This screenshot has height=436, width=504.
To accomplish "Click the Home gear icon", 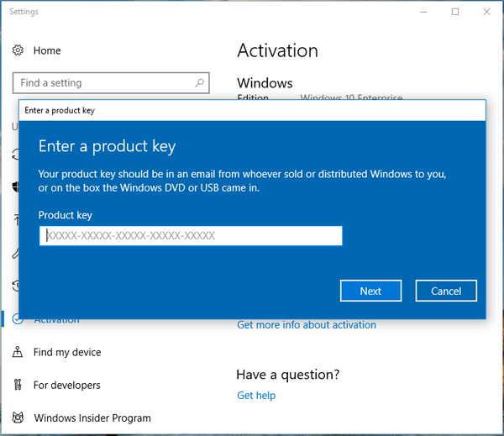I will 18,50.
